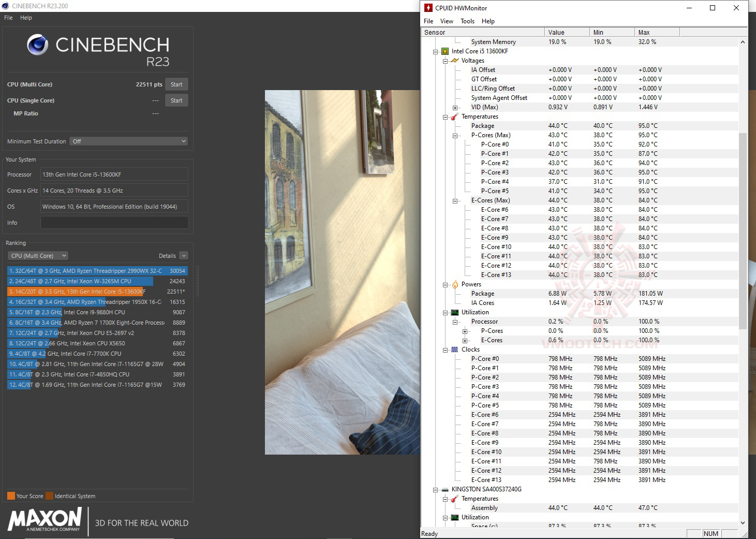Open the Details dropdown arrow in Ranking
The height and width of the screenshot is (539, 756).
pyautogui.click(x=184, y=256)
